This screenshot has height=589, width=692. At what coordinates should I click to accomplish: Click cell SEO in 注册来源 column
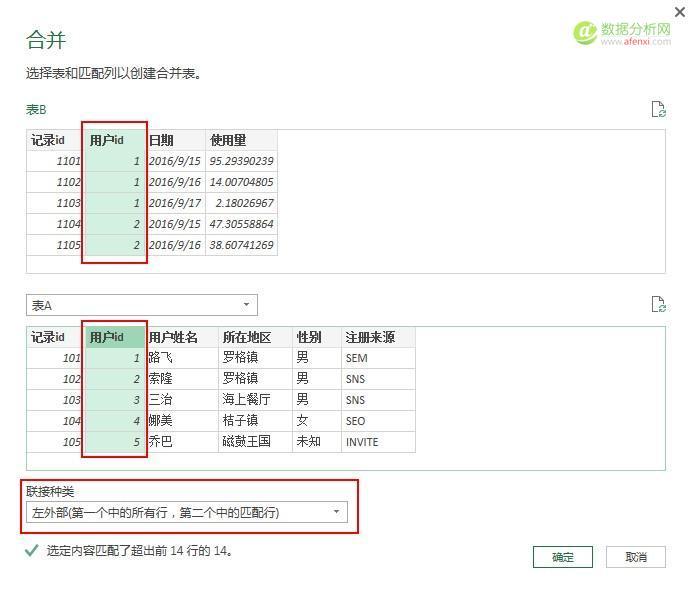pyautogui.click(x=378, y=421)
